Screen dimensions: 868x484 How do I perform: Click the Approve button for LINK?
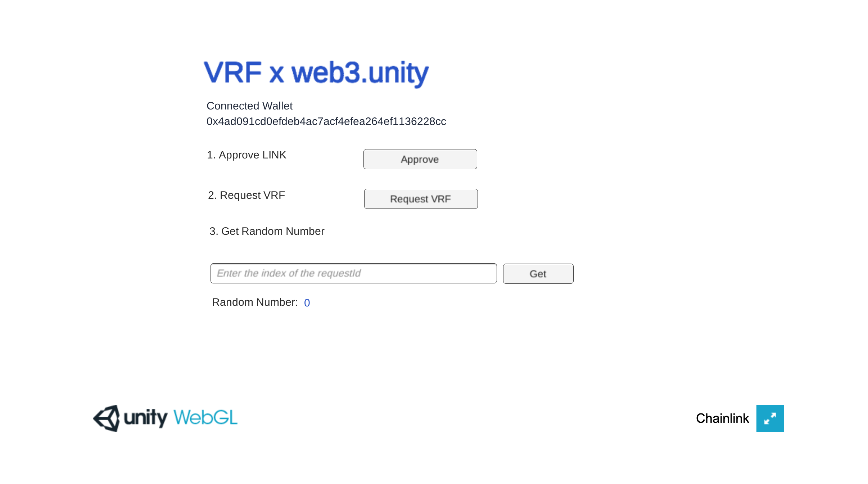tap(420, 158)
